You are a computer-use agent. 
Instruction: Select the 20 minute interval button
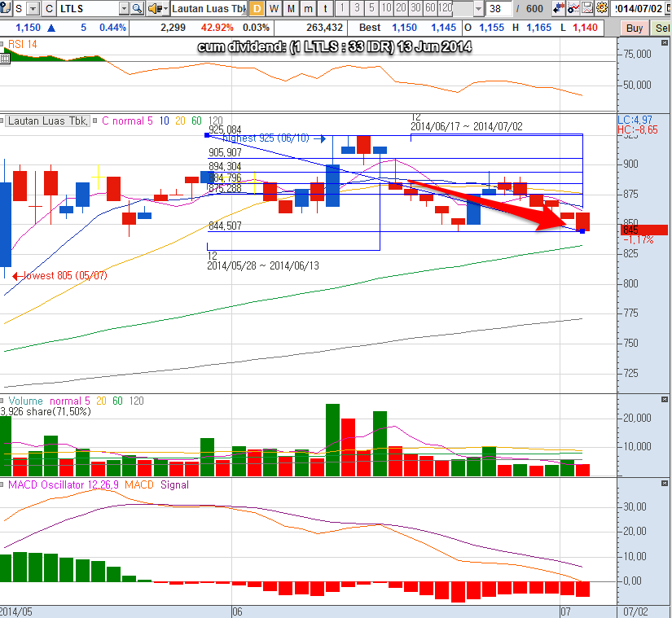pos(401,8)
